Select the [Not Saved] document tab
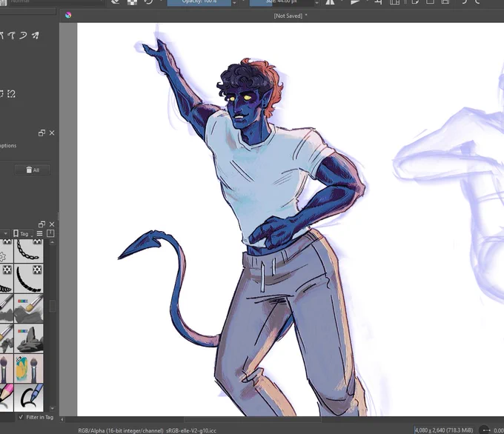The image size is (504, 434). tap(291, 16)
